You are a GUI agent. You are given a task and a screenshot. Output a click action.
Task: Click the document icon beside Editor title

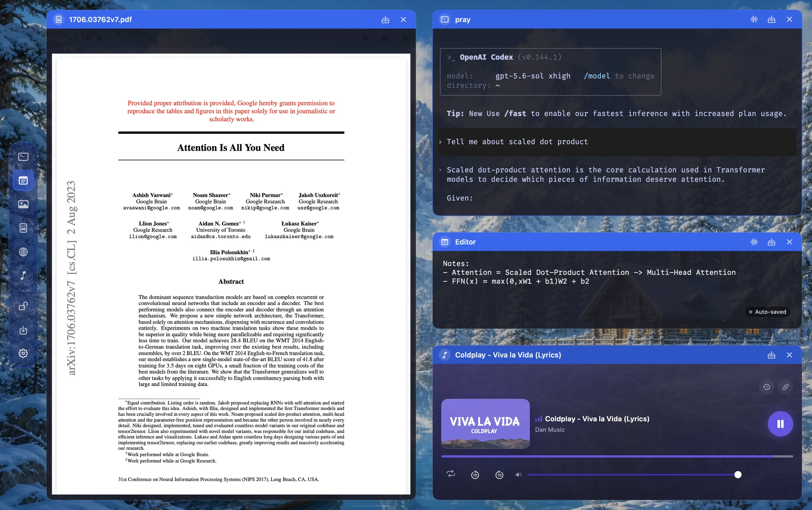click(x=445, y=242)
